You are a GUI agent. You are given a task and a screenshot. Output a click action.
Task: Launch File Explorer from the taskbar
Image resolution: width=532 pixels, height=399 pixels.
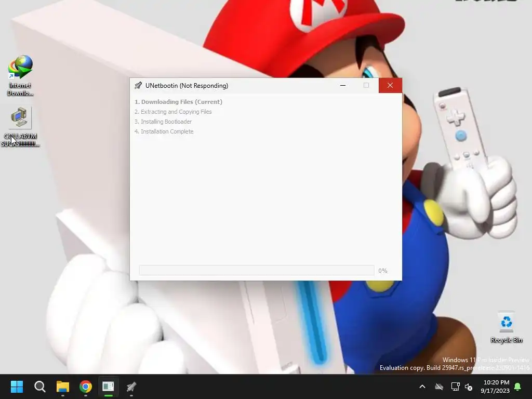[63, 387]
